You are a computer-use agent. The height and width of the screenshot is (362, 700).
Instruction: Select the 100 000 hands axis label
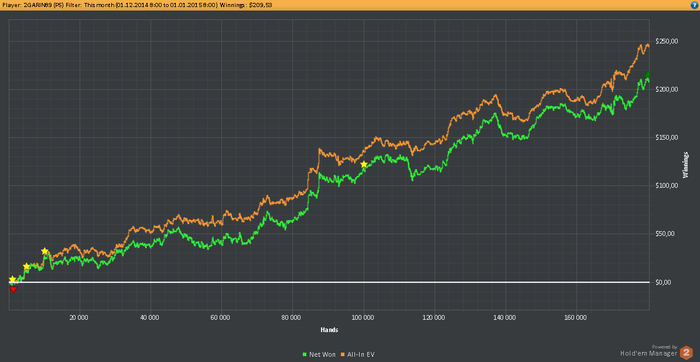click(x=363, y=317)
